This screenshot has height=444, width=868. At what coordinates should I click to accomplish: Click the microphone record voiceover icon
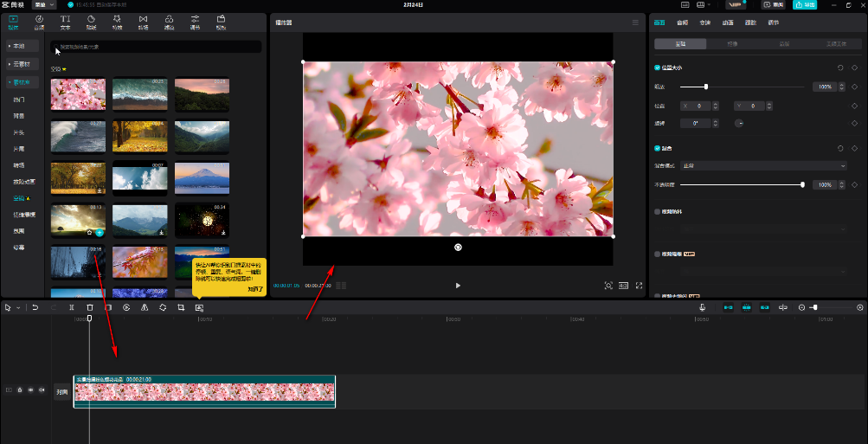pos(702,307)
